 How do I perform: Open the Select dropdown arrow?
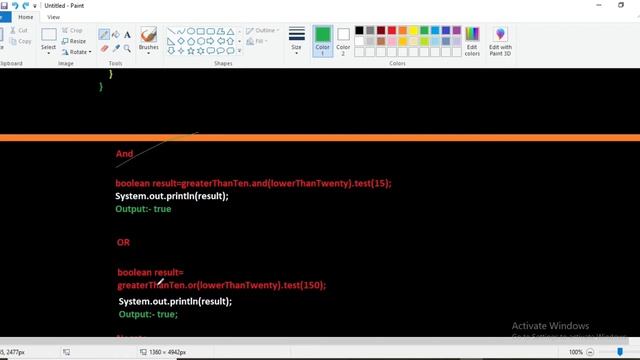(49, 53)
